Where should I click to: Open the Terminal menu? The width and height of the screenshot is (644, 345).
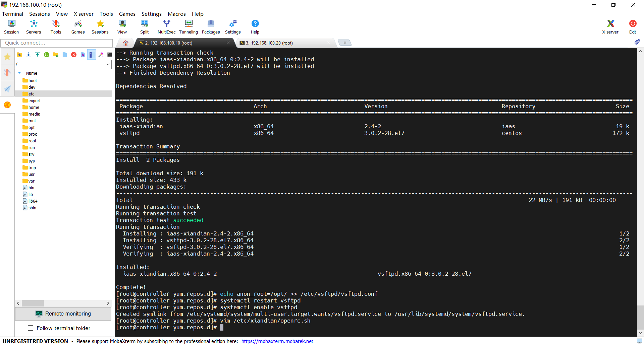coord(12,14)
